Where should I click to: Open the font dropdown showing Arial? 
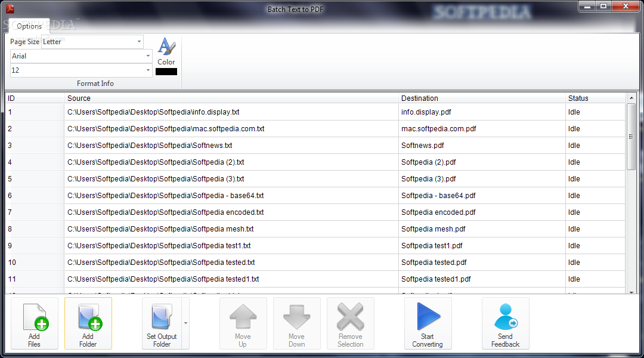click(81, 56)
